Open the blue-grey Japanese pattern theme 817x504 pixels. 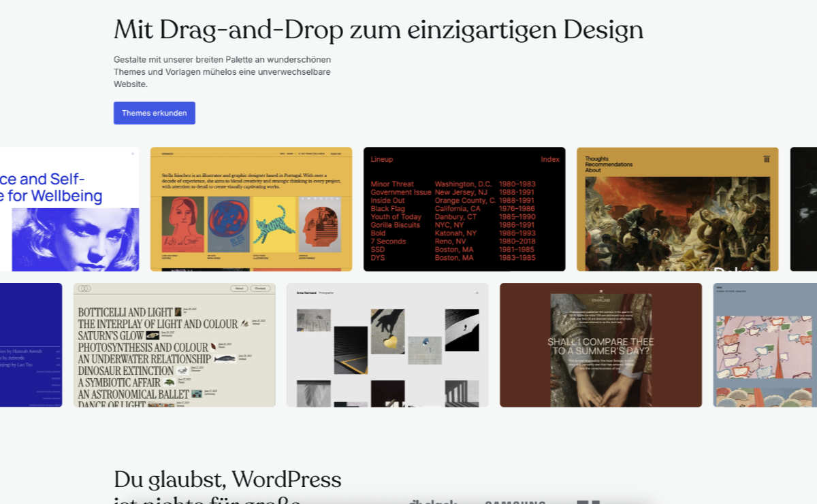765,345
